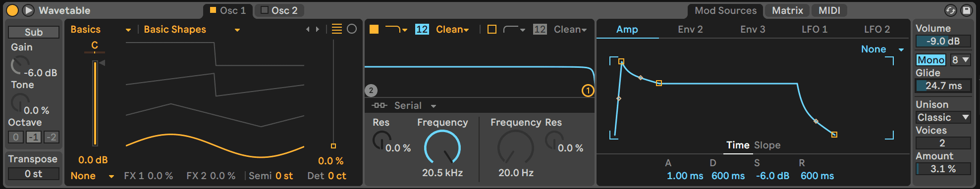Select the previous wavetable arrow
Screen dimensions: 980x189
[308, 30]
